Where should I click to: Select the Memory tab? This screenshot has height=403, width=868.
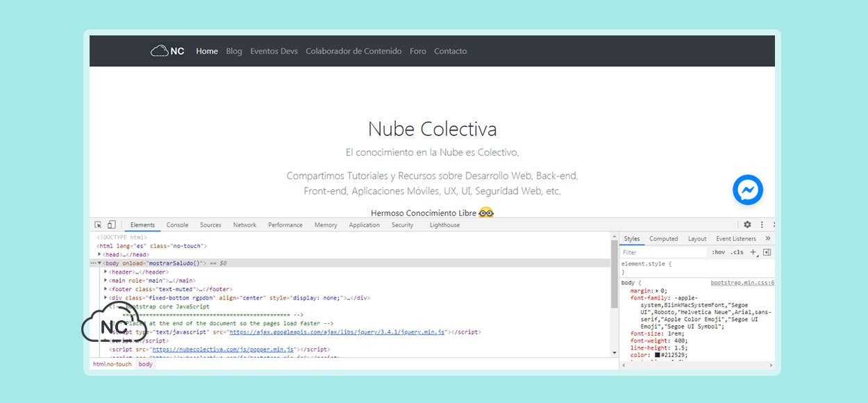[x=326, y=225]
